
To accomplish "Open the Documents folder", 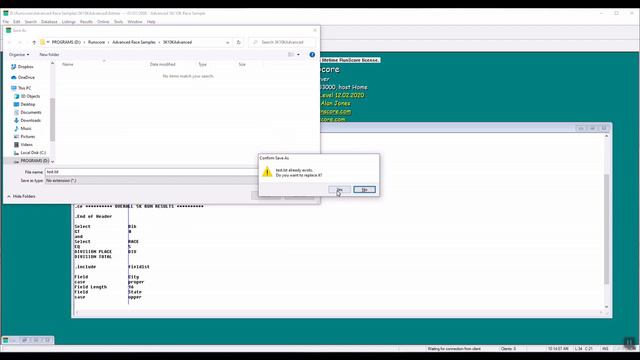I will click(31, 112).
